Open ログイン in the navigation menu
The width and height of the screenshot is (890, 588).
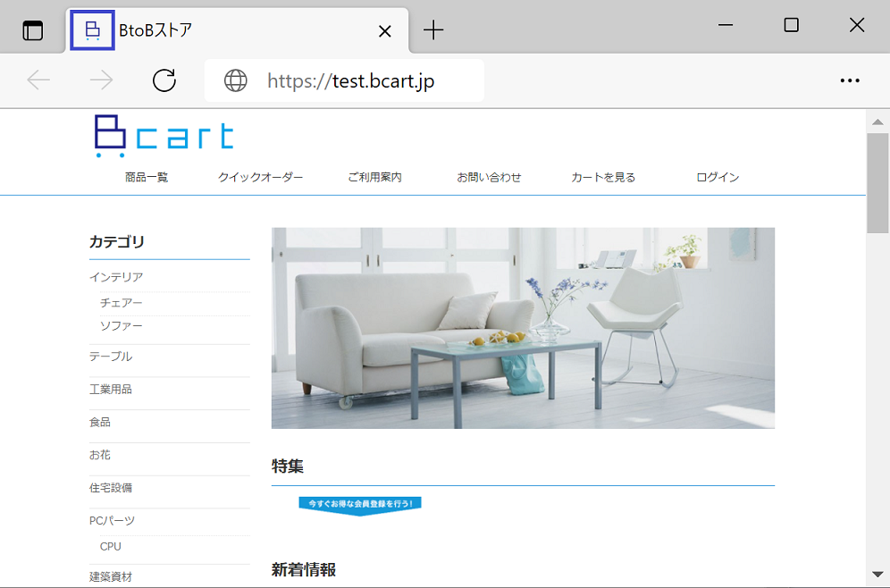coord(718,178)
